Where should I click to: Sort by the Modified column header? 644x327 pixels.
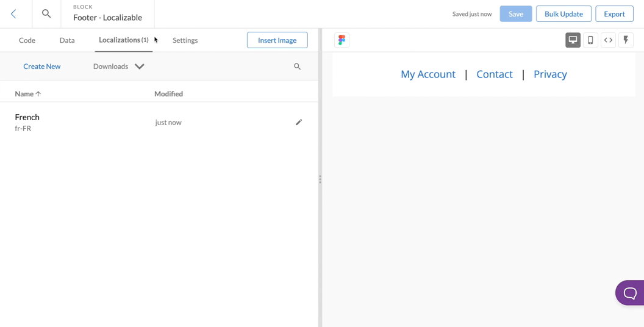pyautogui.click(x=168, y=94)
